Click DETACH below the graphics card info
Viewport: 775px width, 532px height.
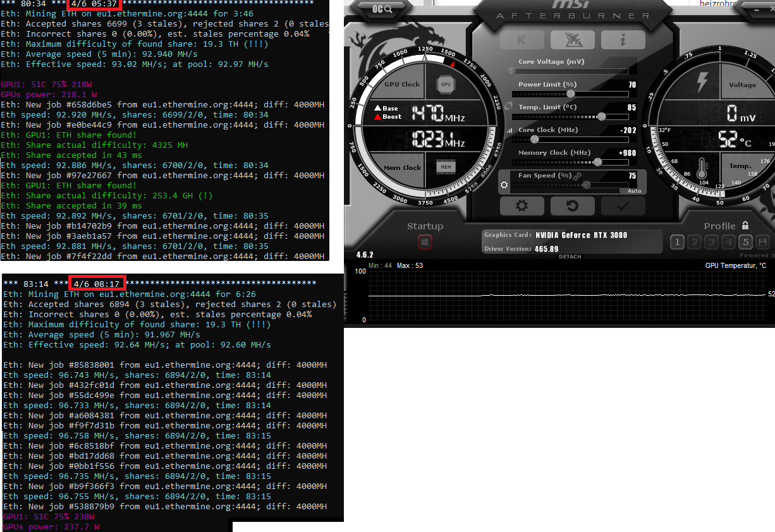coord(570,257)
